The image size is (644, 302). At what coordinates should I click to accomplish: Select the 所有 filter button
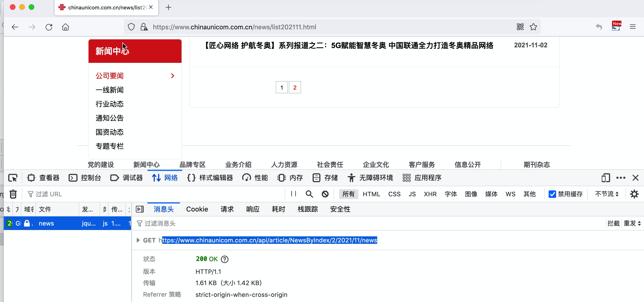pos(348,194)
